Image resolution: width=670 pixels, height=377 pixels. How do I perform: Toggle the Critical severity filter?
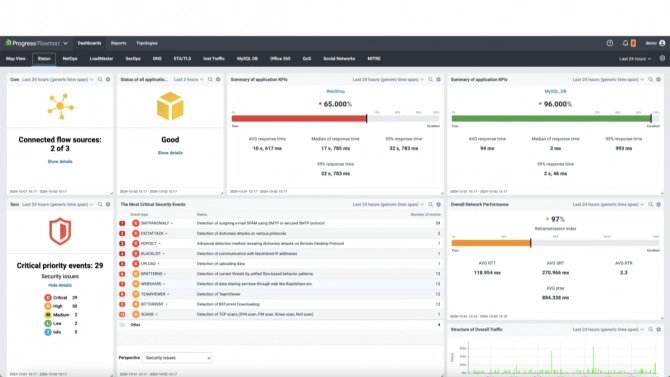click(x=60, y=297)
